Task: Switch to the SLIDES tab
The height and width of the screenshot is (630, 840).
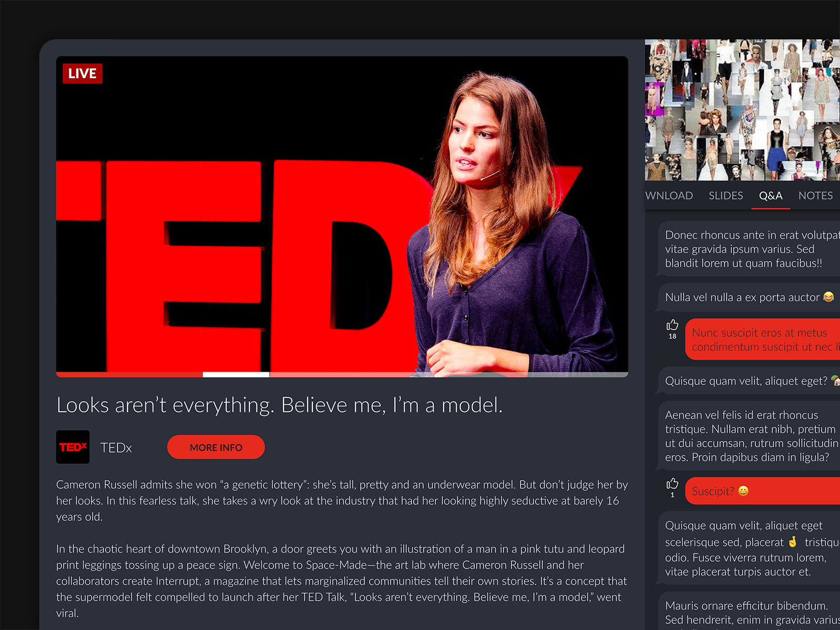Action: pos(726,196)
